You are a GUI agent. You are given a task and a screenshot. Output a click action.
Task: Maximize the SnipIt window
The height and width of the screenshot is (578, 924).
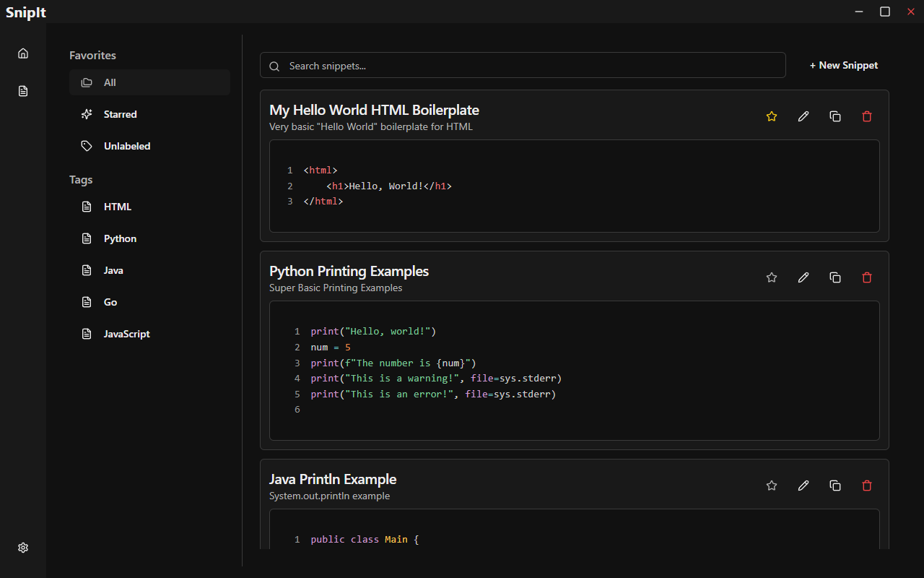pyautogui.click(x=885, y=12)
